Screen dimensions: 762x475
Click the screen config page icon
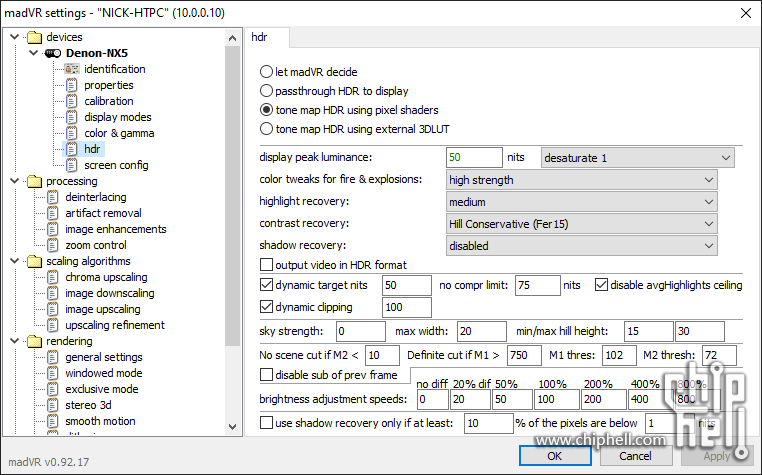coord(71,165)
